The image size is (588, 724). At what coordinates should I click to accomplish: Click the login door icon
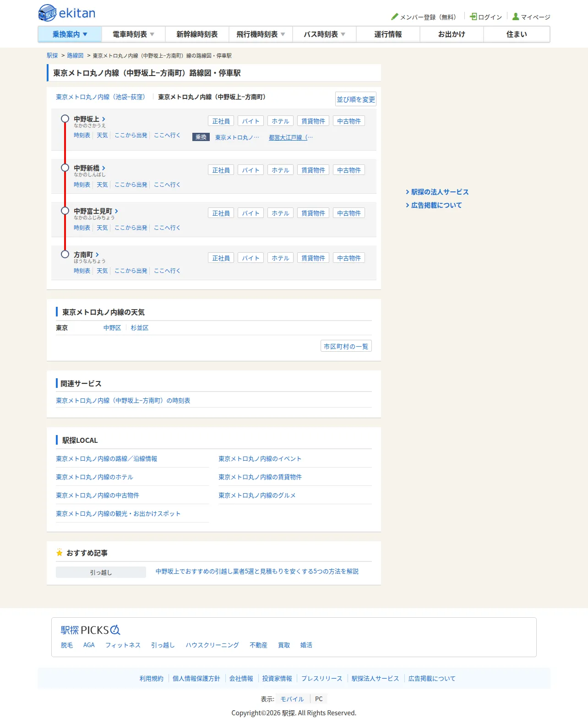click(x=474, y=16)
